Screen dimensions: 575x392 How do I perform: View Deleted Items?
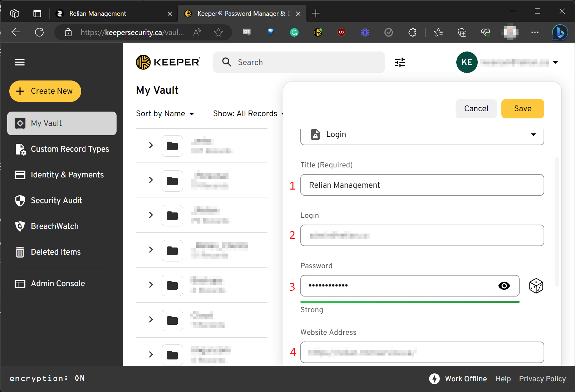pos(48,252)
